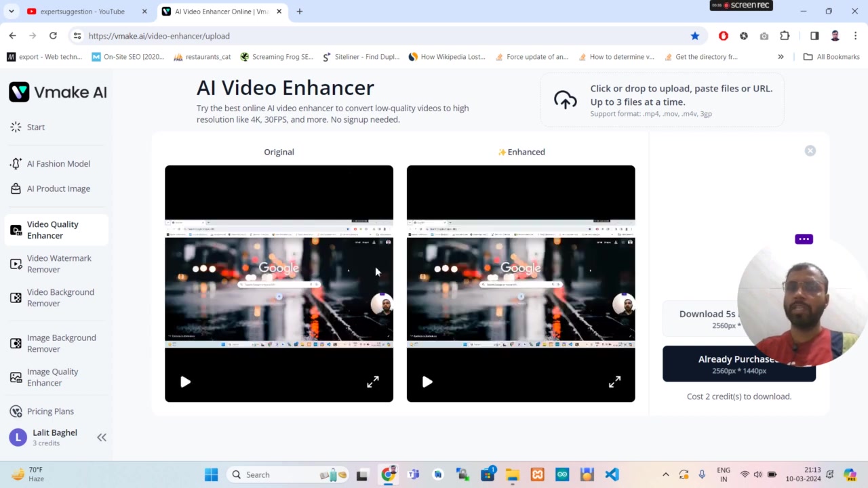Click the taskbar Search box

(288, 474)
